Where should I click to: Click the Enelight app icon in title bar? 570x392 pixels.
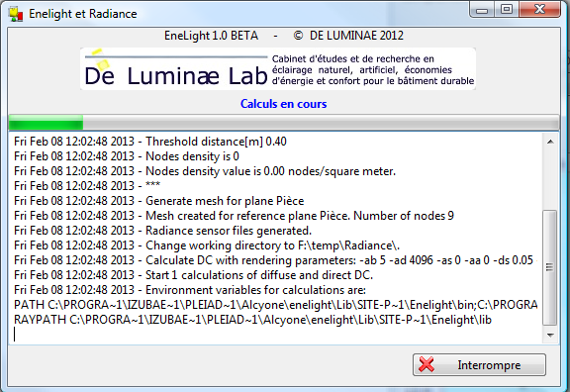(x=16, y=14)
